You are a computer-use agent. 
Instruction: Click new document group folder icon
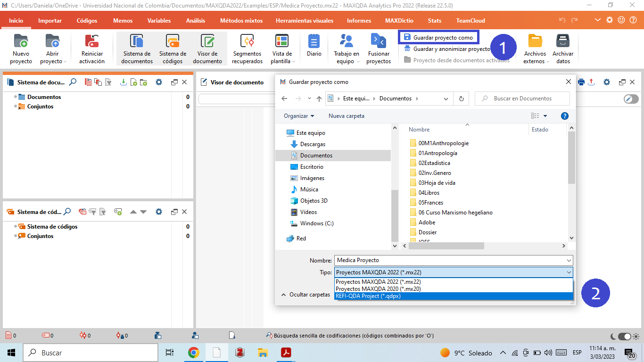tap(143, 82)
